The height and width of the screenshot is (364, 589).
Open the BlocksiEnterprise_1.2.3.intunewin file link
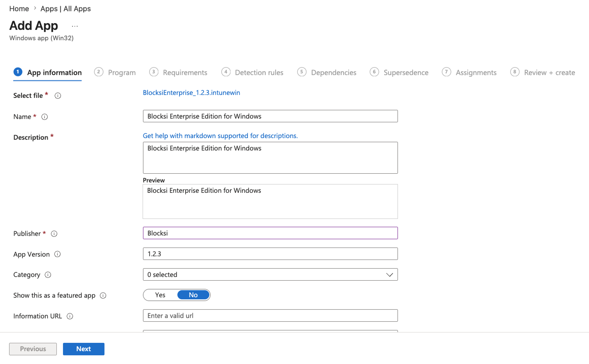coord(191,93)
